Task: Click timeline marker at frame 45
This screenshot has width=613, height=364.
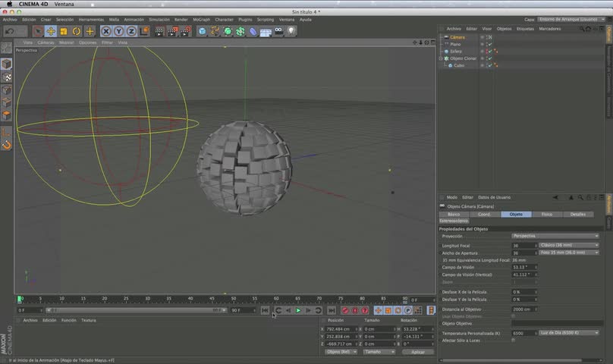Action: [212, 299]
